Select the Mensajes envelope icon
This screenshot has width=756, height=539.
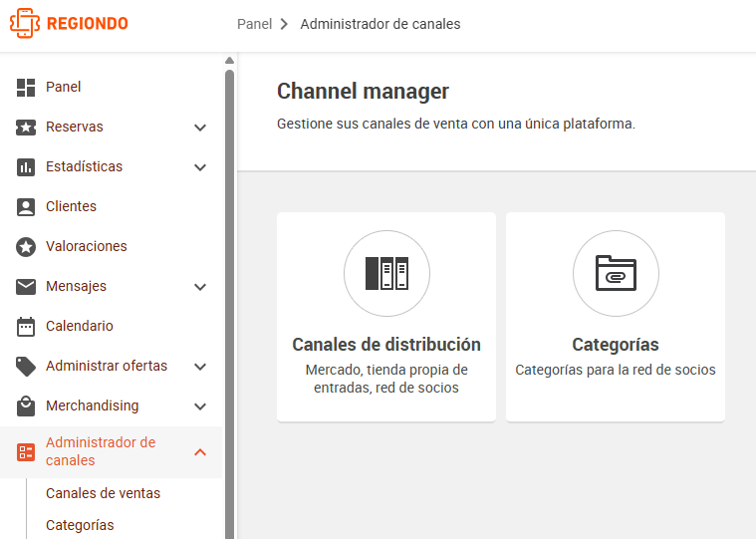click(x=26, y=286)
